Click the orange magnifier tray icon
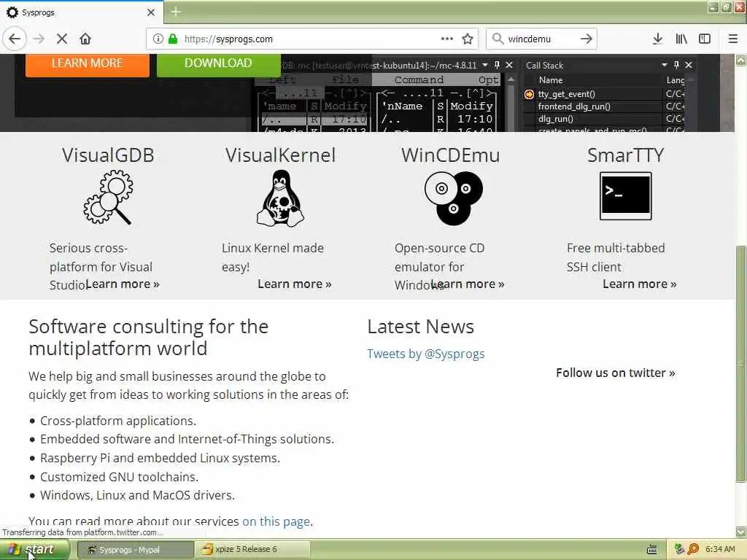The width and height of the screenshot is (747, 560). (x=693, y=550)
